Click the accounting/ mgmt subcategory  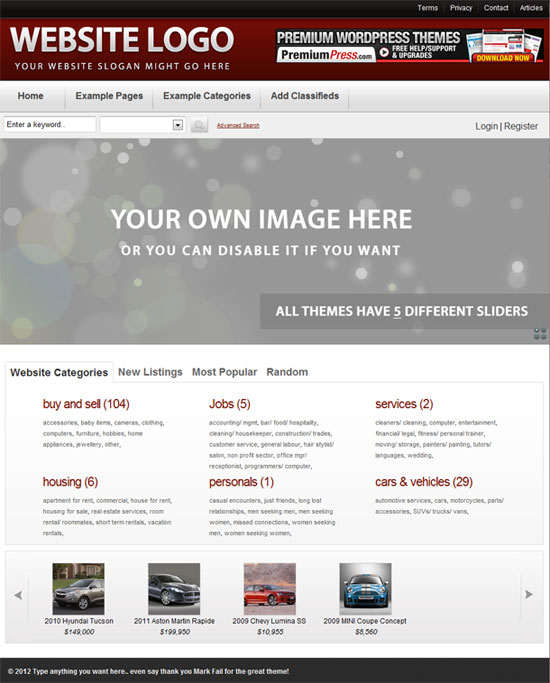click(x=233, y=423)
